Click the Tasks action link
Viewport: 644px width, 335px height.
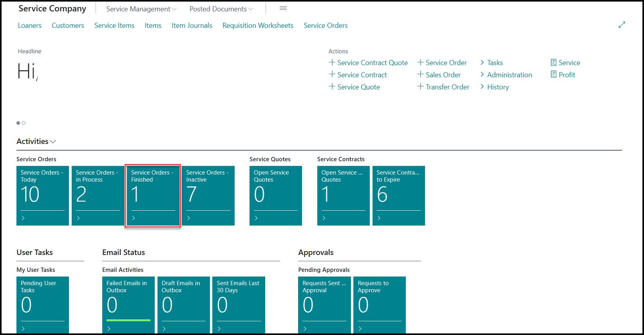click(x=495, y=63)
